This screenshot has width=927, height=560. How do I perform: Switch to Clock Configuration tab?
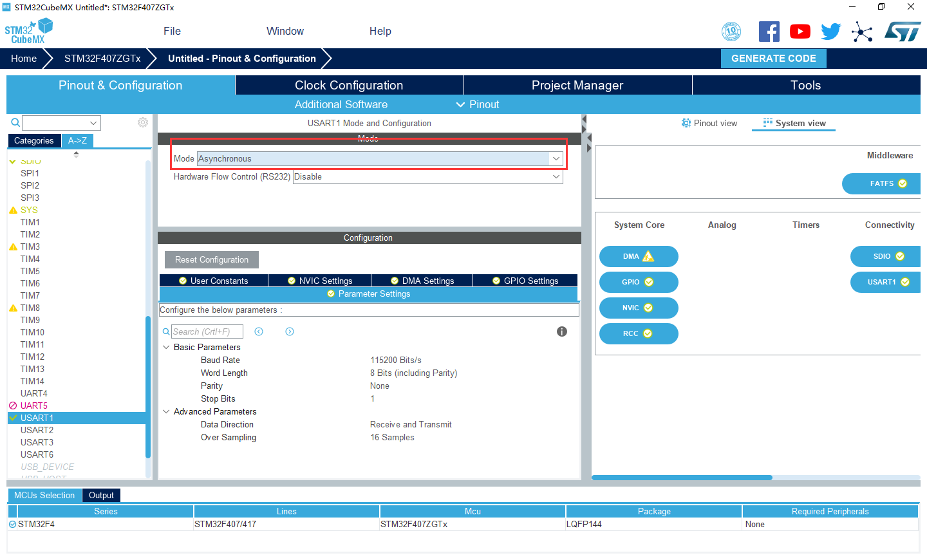(x=349, y=85)
